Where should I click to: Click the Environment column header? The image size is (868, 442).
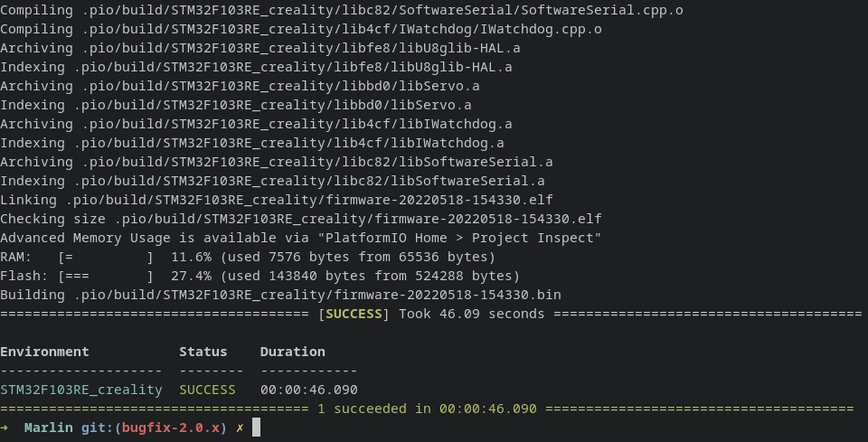[44, 352]
